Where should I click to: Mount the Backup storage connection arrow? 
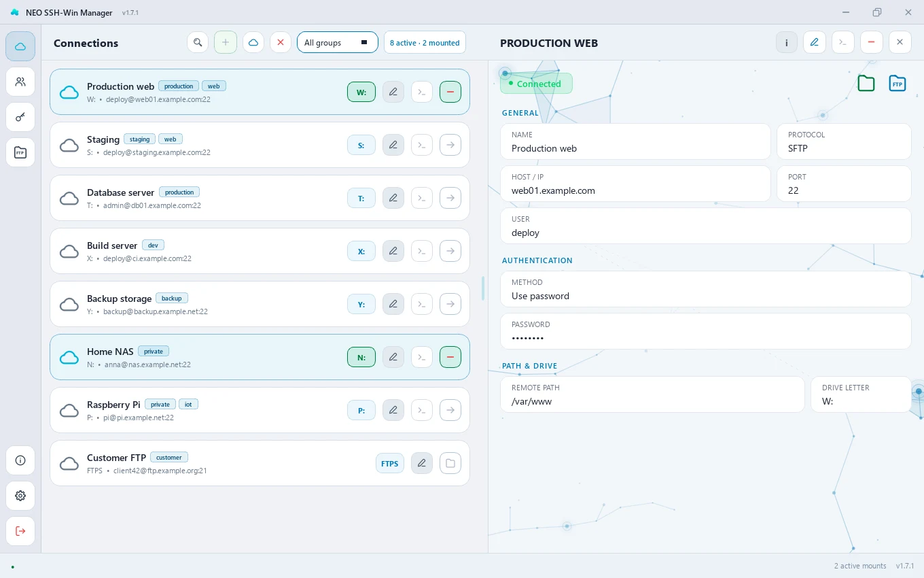[x=450, y=304]
